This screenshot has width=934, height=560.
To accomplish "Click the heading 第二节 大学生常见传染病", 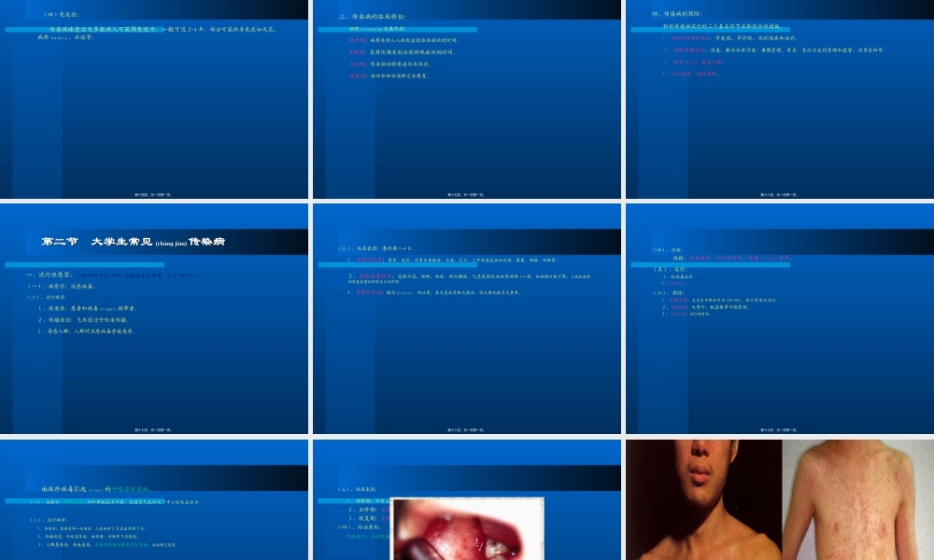I will 134,242.
